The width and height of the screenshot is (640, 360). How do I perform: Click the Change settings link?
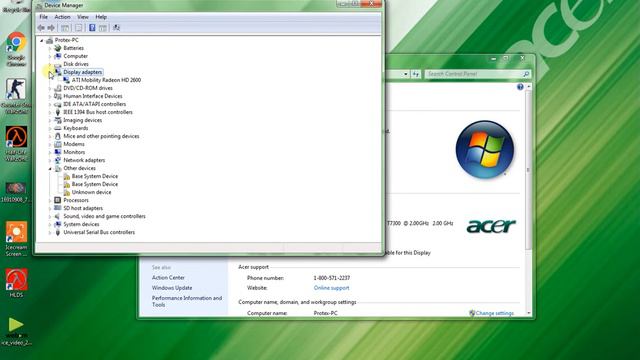tap(494, 313)
